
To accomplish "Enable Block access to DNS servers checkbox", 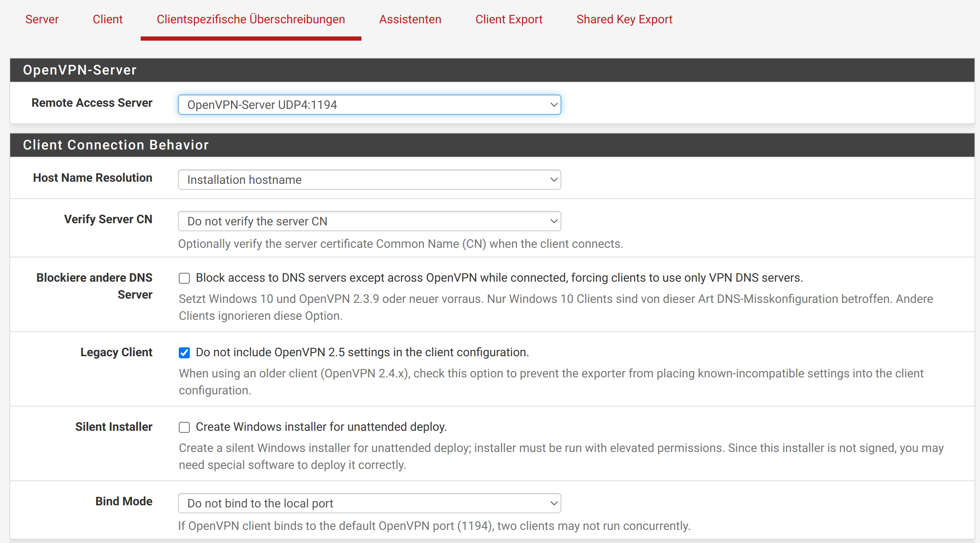I will tap(184, 278).
